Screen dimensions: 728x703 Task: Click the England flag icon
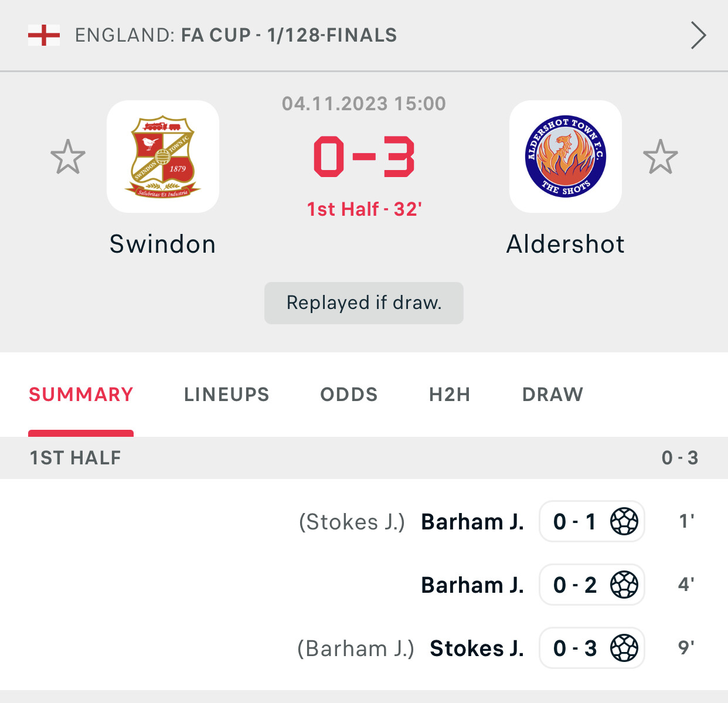[44, 35]
